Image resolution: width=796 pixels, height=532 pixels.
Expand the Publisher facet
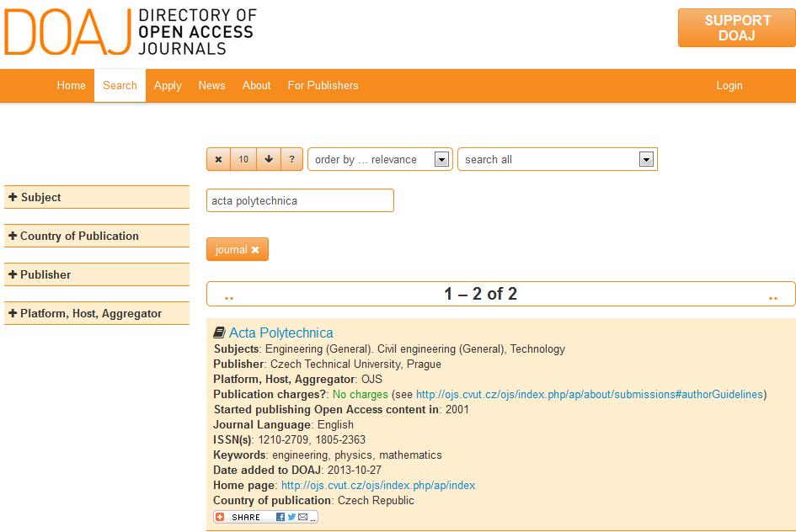[97, 274]
